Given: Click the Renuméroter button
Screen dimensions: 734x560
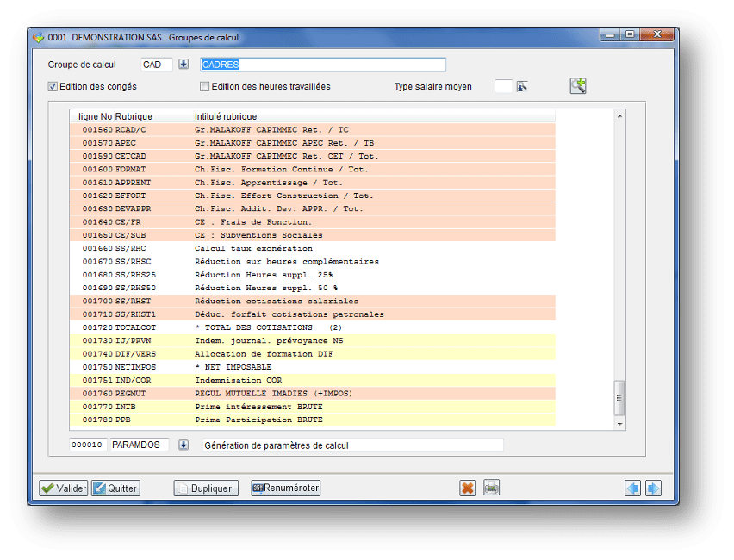Looking at the screenshot, I should click(285, 488).
